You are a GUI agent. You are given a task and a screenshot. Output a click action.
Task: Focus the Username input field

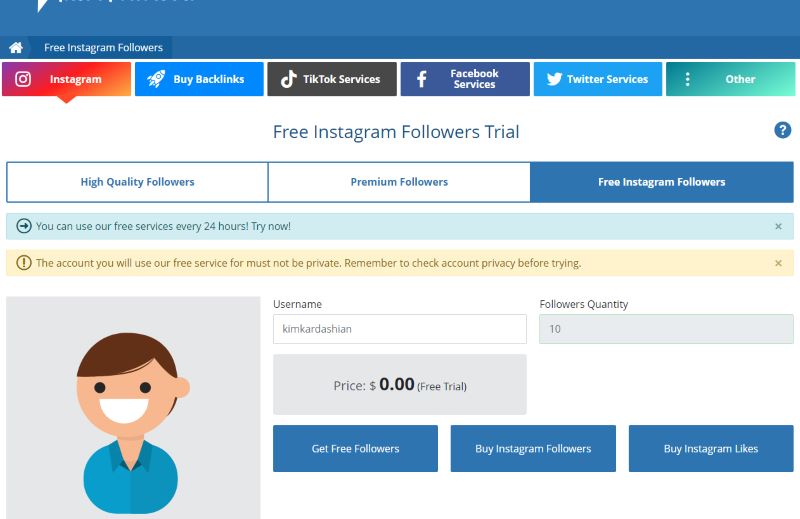click(399, 329)
